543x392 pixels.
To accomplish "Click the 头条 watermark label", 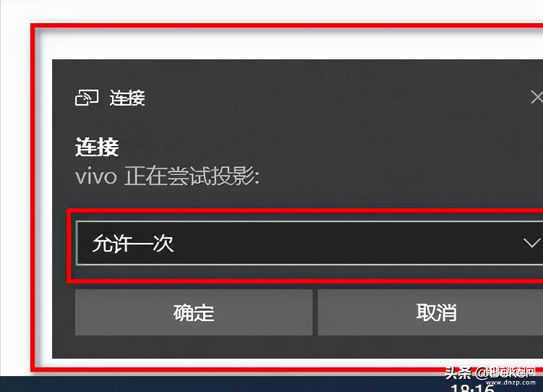I will click(458, 373).
